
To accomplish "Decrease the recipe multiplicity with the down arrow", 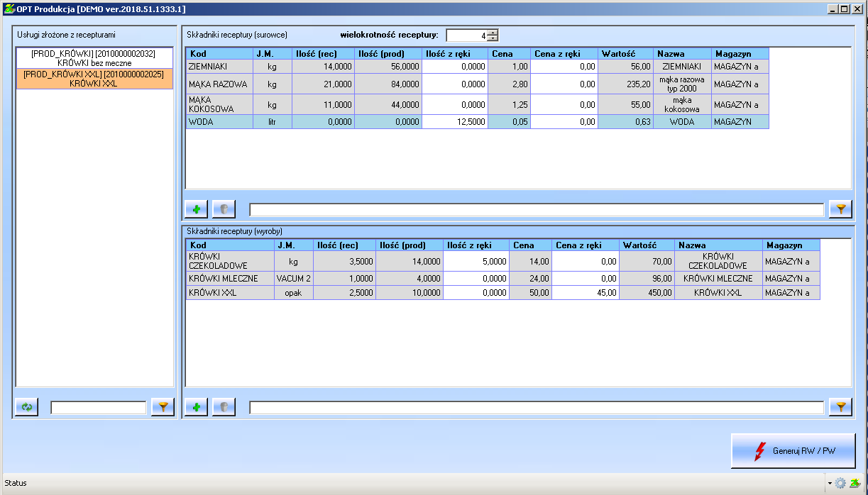I will click(x=493, y=38).
